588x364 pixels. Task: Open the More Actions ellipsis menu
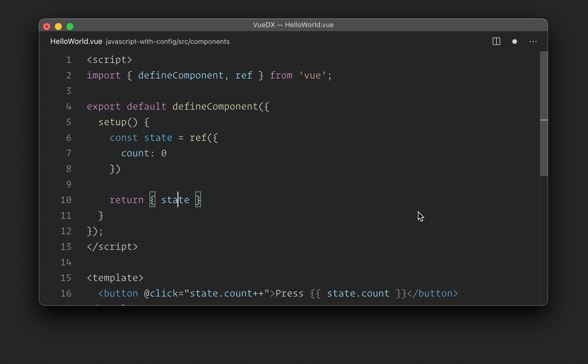[533, 42]
